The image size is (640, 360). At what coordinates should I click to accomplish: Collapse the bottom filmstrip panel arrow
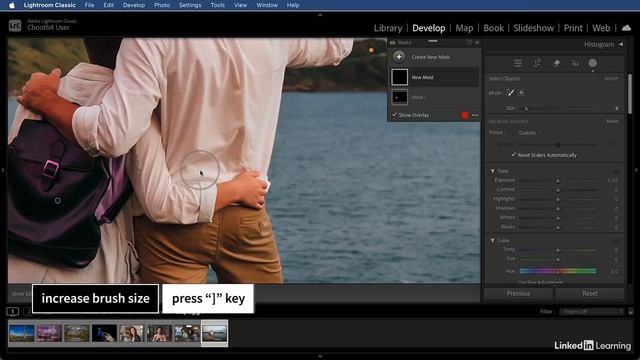pos(320,356)
